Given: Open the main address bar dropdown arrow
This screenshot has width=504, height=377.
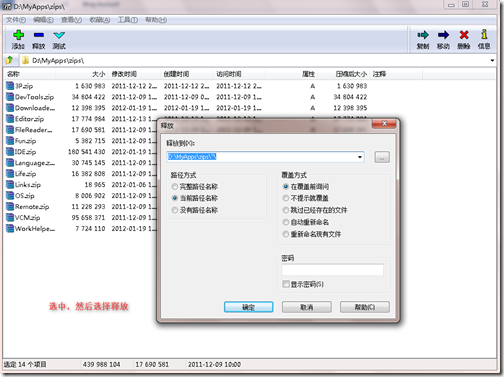Looking at the screenshot, I should pyautogui.click(x=492, y=60).
